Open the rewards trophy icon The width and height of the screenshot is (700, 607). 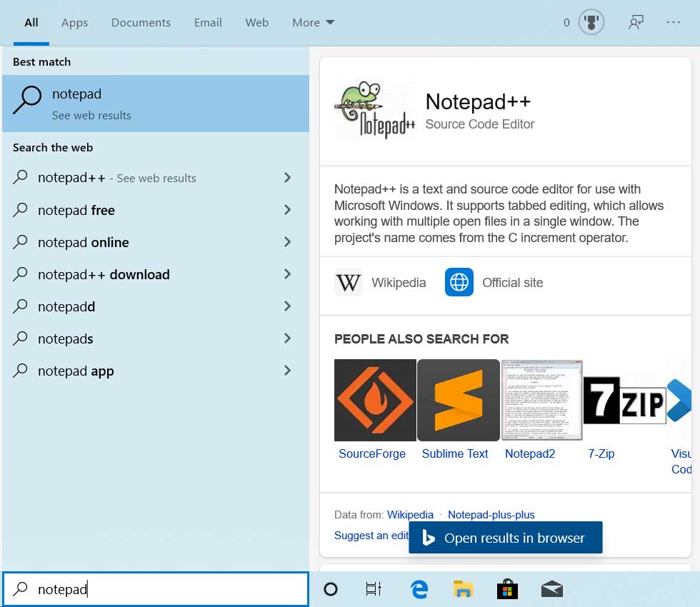point(591,22)
